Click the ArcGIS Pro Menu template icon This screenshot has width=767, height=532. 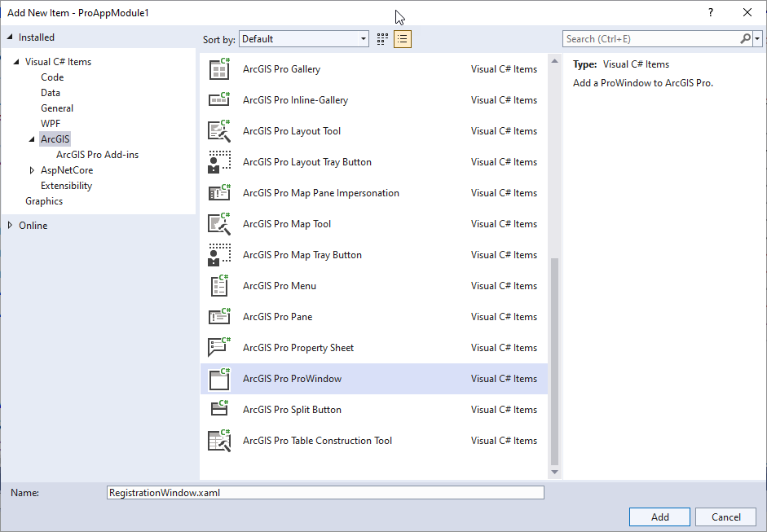[218, 286]
